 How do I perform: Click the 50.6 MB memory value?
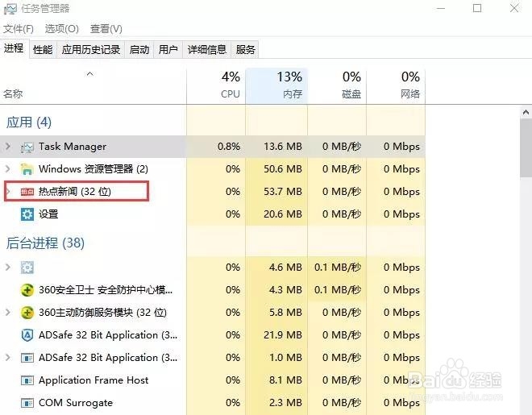pos(283,169)
